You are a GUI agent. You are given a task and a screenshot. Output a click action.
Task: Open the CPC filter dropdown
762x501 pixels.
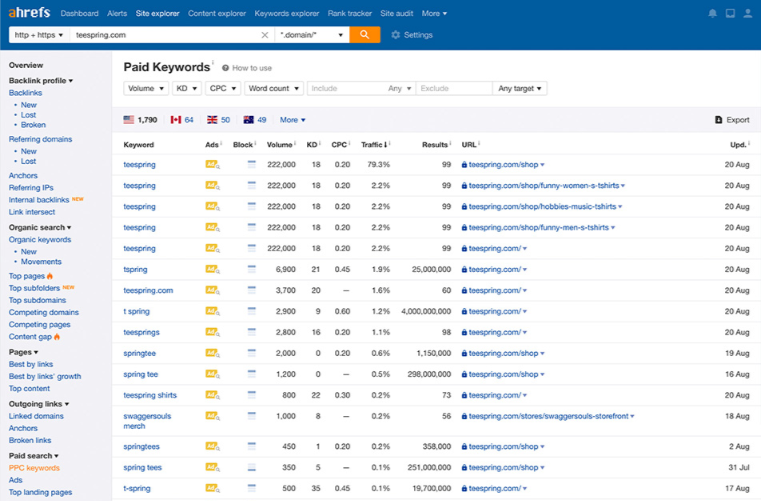tap(223, 88)
